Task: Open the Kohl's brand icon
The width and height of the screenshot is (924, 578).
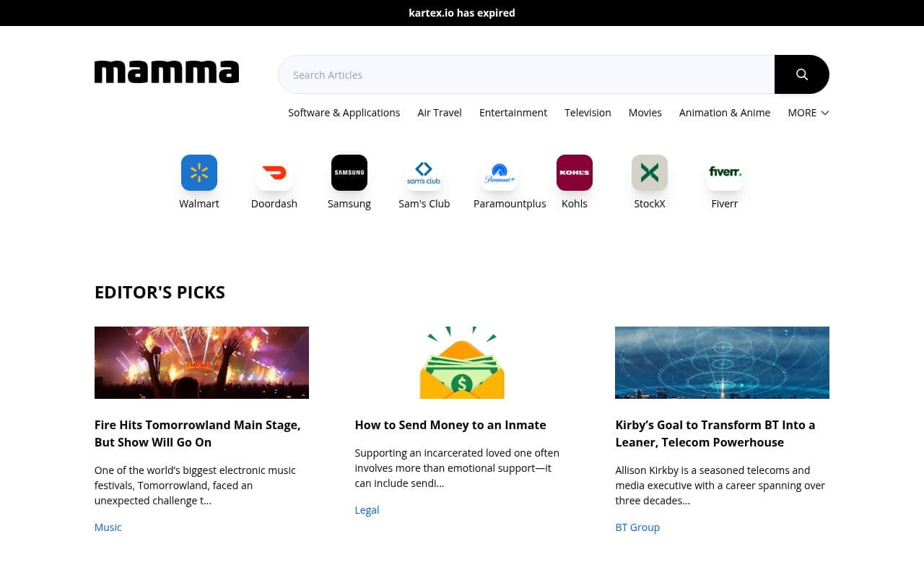Action: [x=574, y=173]
